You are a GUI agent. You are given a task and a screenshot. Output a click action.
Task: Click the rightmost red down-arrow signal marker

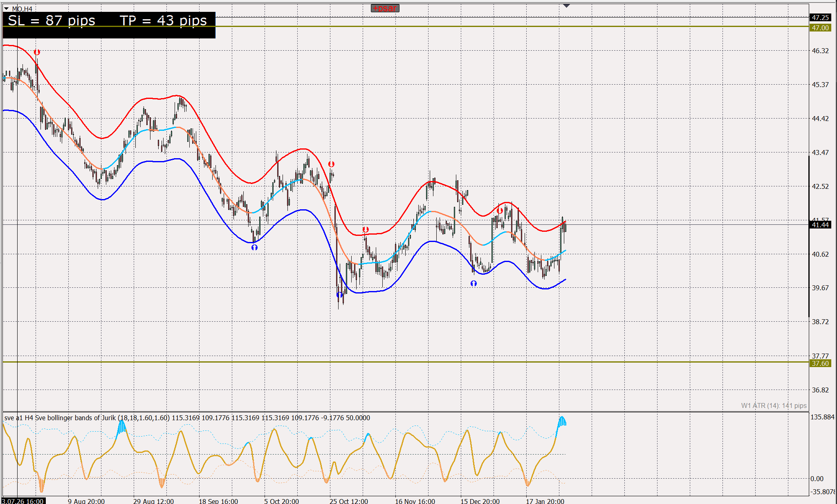(500, 211)
